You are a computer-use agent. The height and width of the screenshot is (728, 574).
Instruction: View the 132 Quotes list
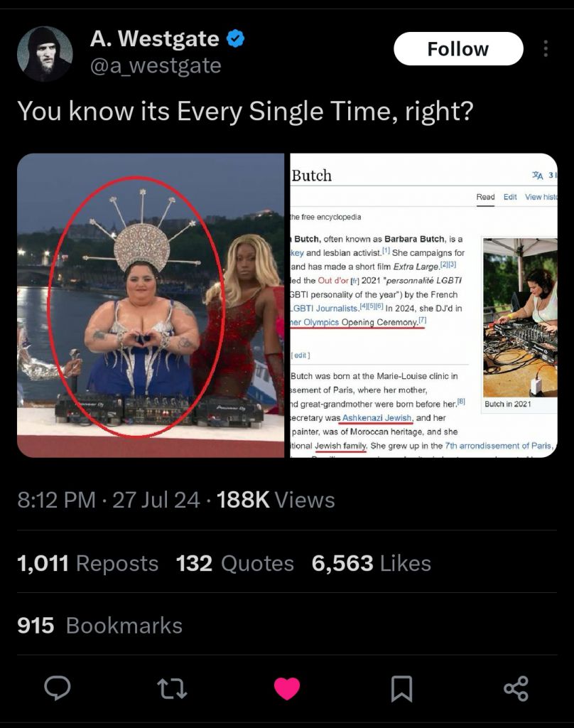pyautogui.click(x=235, y=563)
